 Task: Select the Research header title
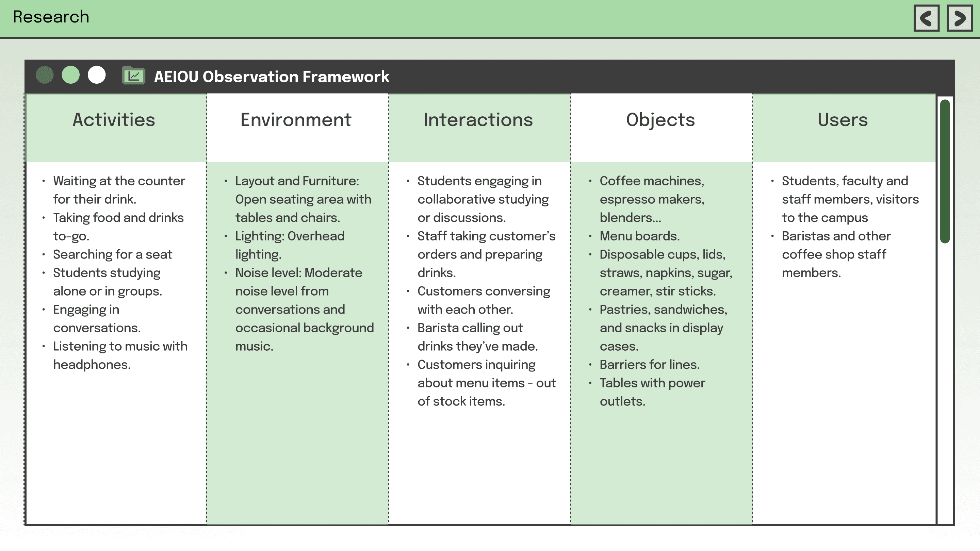click(x=51, y=17)
